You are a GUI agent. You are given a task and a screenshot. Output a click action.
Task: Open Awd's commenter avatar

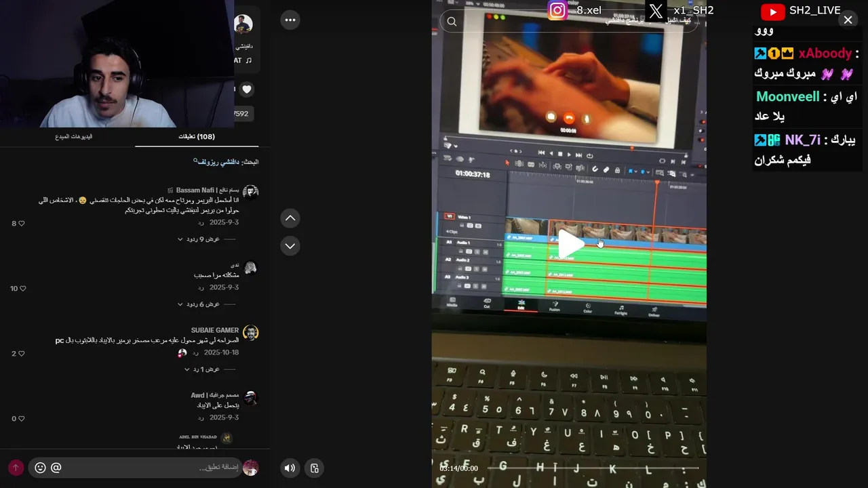pyautogui.click(x=250, y=398)
